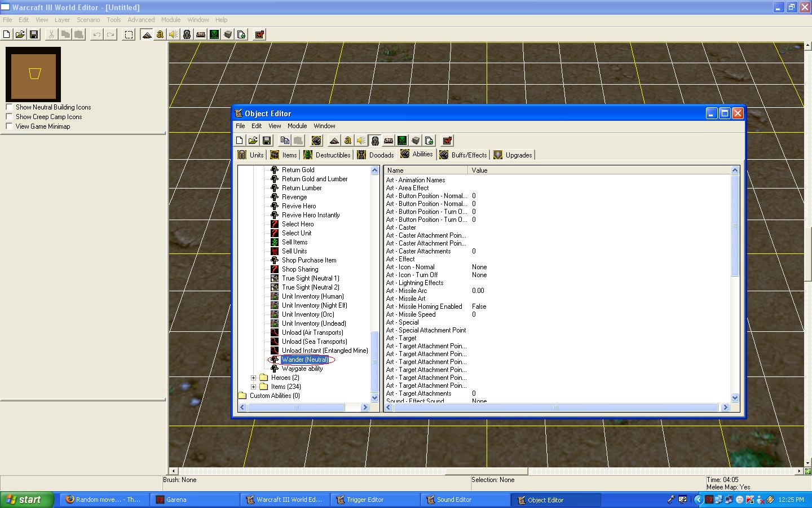The image size is (812, 508).
Task: Click Open folder icon in Object Editor toolbar
Action: [x=253, y=141]
